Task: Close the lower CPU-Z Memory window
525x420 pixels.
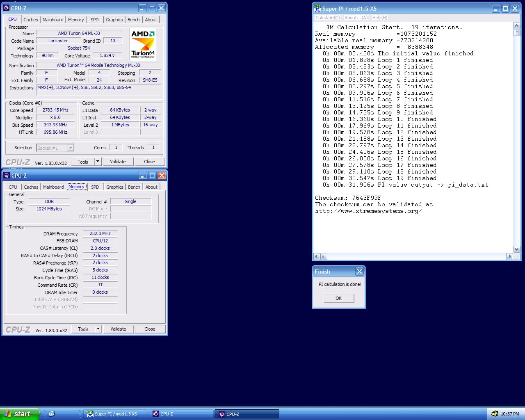Action: pos(162,175)
